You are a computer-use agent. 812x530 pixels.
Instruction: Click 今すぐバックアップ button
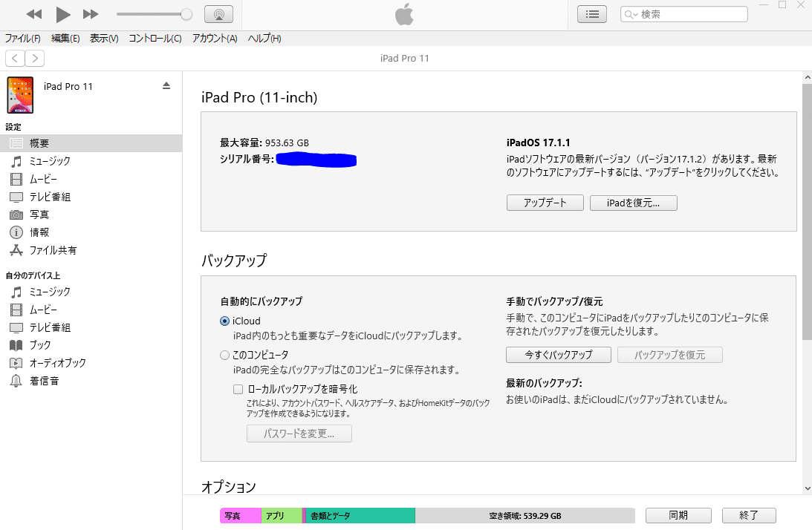click(x=558, y=355)
